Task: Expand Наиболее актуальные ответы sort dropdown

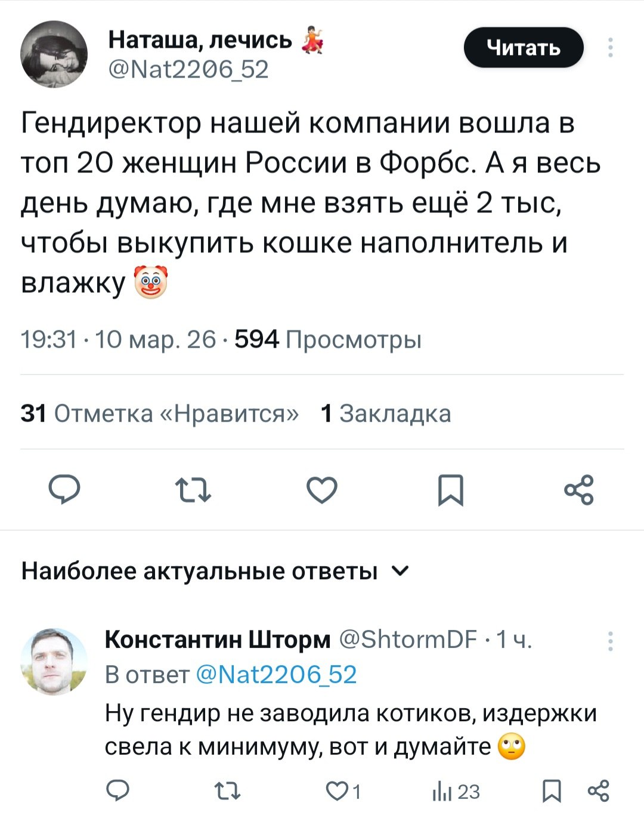Action: (401, 571)
